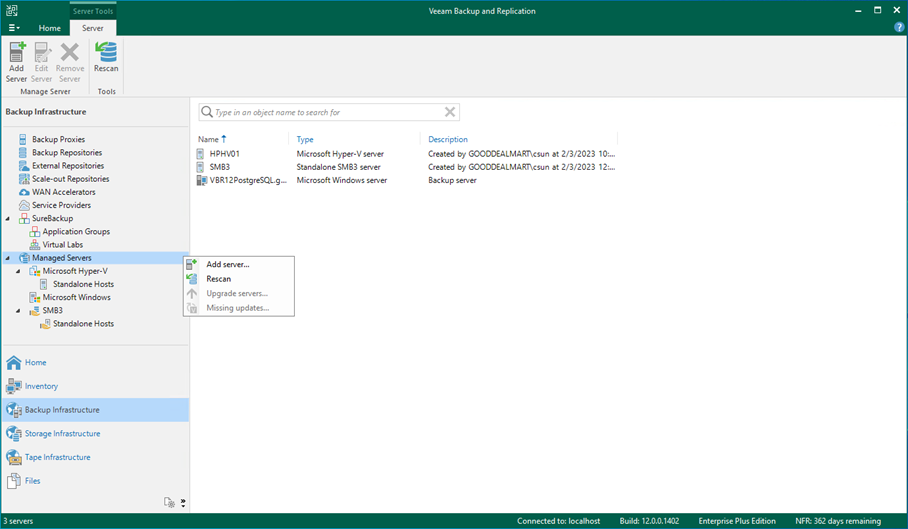
Task: Select the VBR12PostgreSQL server row icon
Action: [202, 180]
